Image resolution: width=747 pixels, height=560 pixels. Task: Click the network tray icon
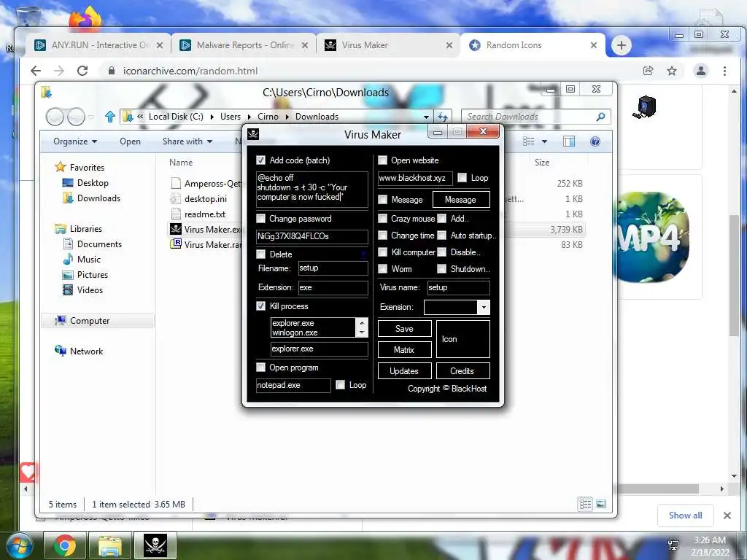click(x=673, y=545)
